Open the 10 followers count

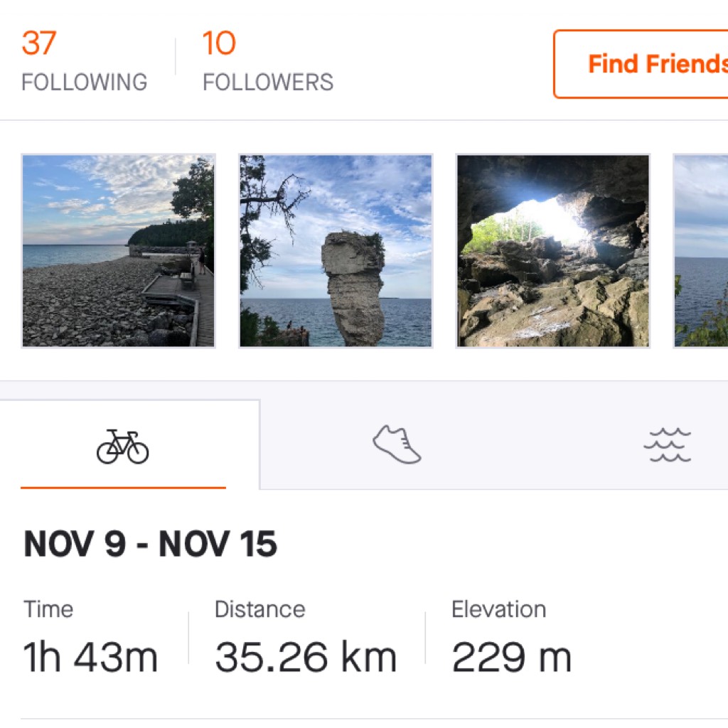point(218,43)
